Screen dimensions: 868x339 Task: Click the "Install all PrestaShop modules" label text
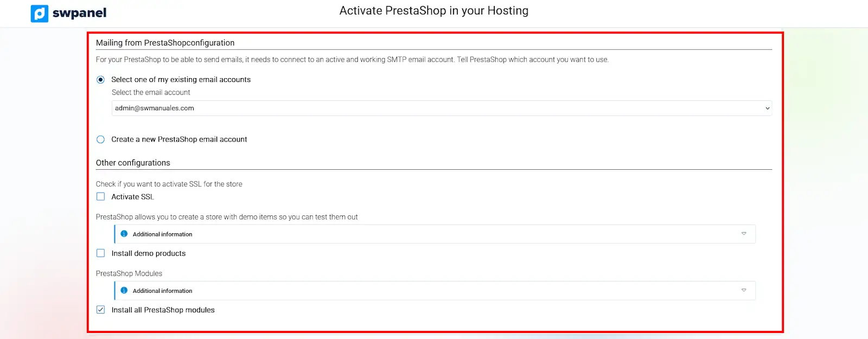[x=163, y=310]
